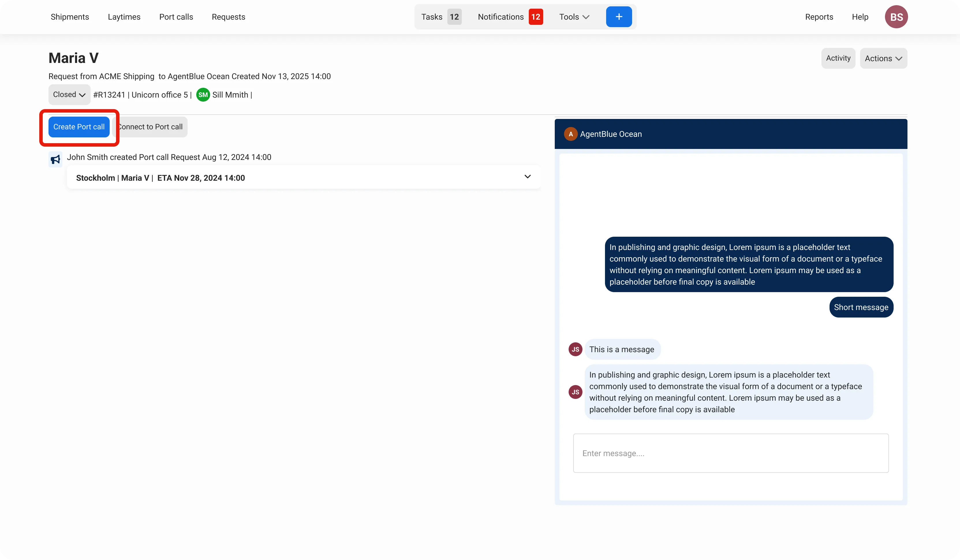
Task: Change the Closed status dropdown
Action: click(x=69, y=94)
